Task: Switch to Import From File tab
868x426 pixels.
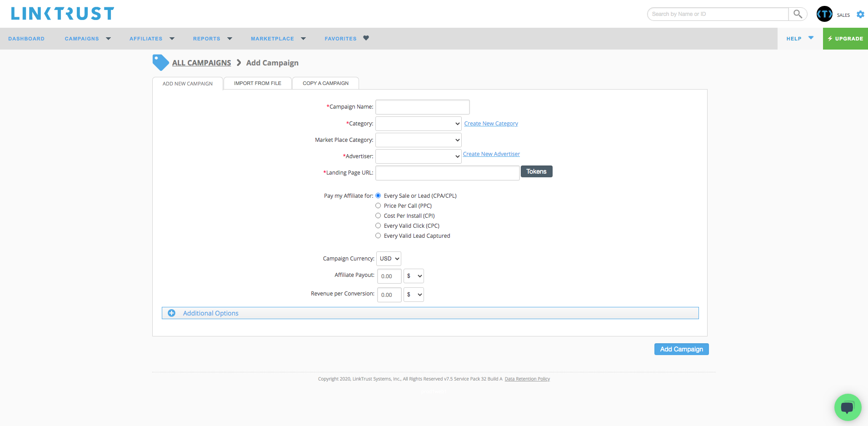Action: (x=257, y=83)
